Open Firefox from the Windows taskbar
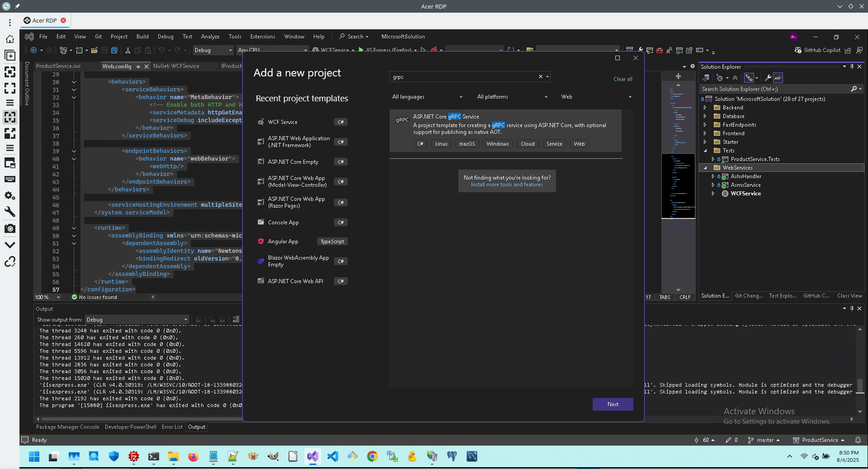 pyautogui.click(x=193, y=456)
